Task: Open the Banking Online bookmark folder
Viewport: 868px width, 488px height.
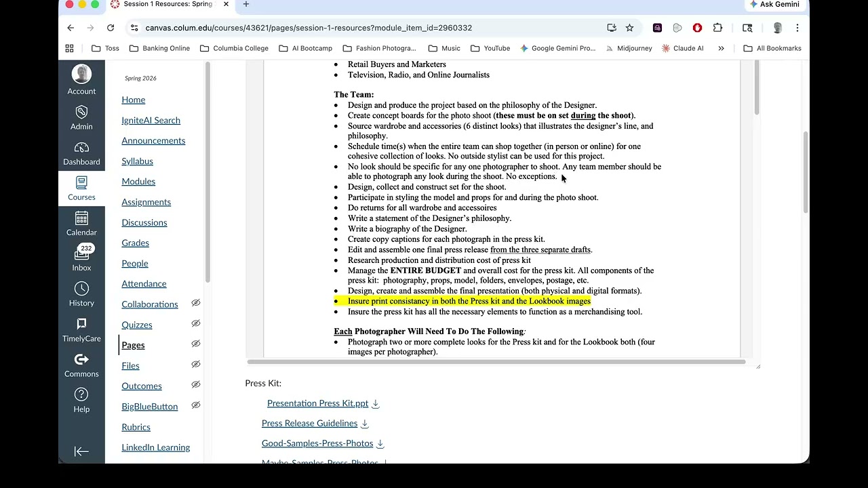Action: [x=159, y=48]
